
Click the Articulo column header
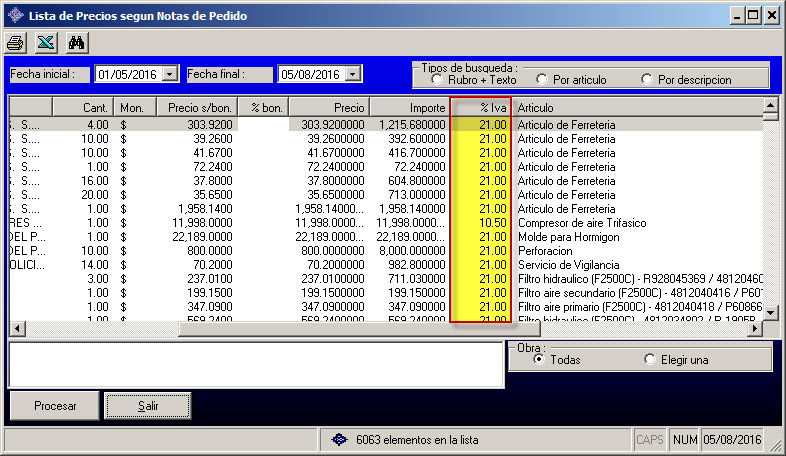pos(636,107)
